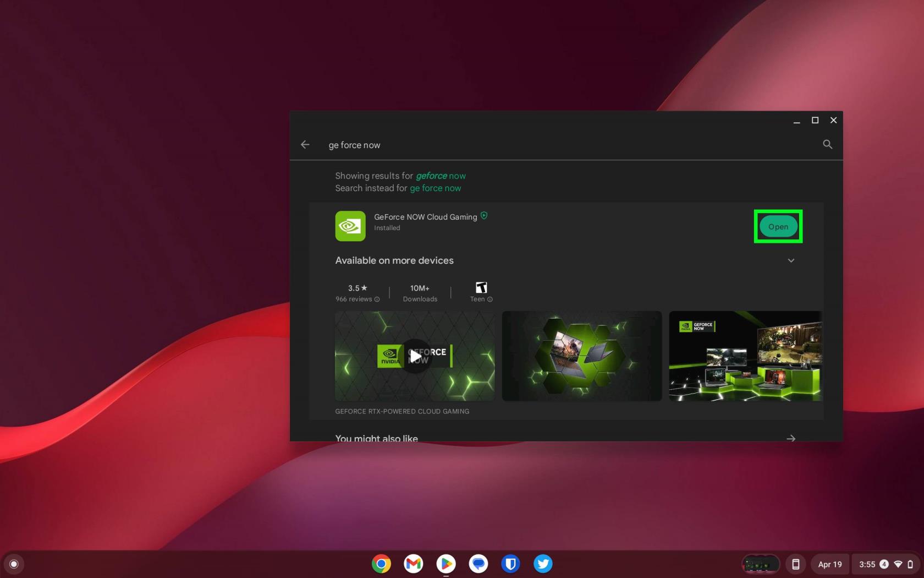Image resolution: width=924 pixels, height=578 pixels.
Task: Launch Google Chrome from the shelf
Action: 381,564
